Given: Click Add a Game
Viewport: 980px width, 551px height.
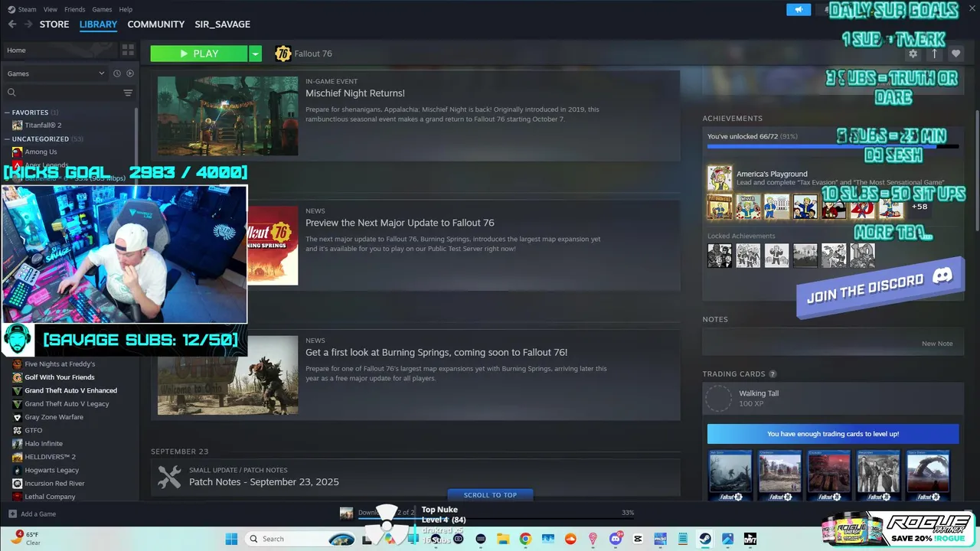Looking at the screenshot, I should [32, 514].
